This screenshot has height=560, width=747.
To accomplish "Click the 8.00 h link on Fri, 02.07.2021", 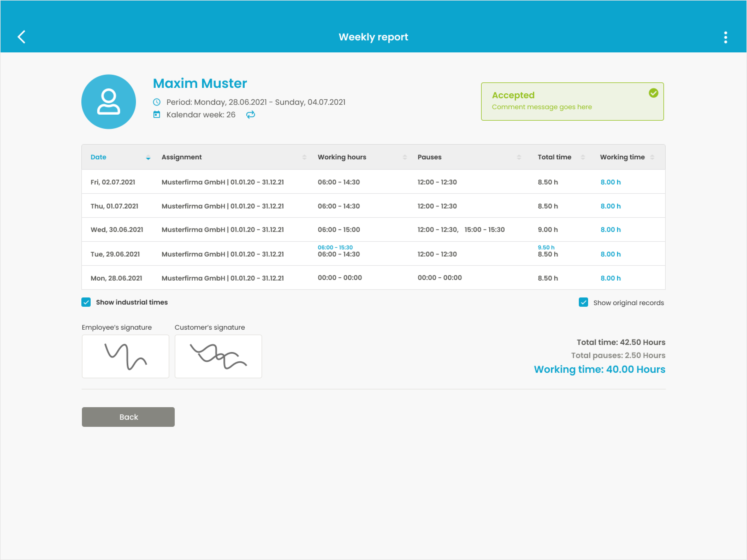I will pyautogui.click(x=610, y=182).
